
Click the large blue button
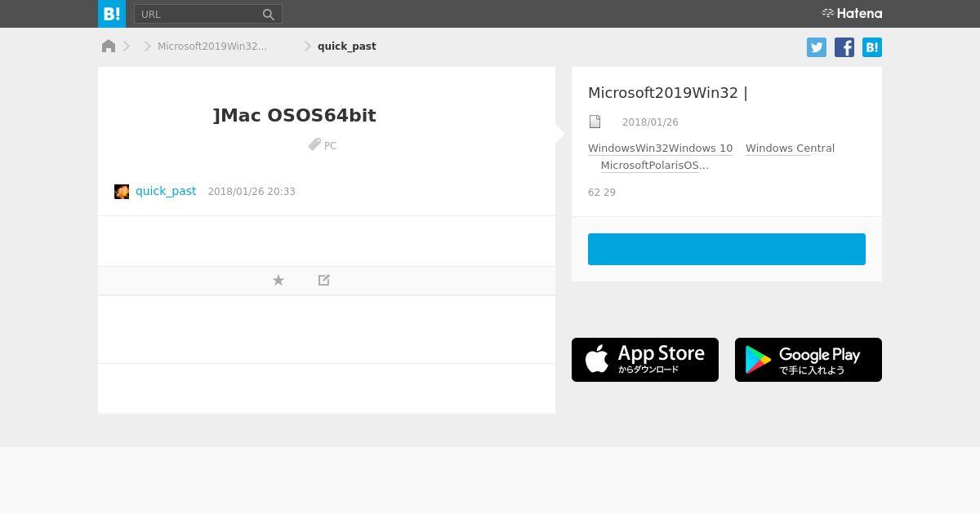[x=727, y=249]
